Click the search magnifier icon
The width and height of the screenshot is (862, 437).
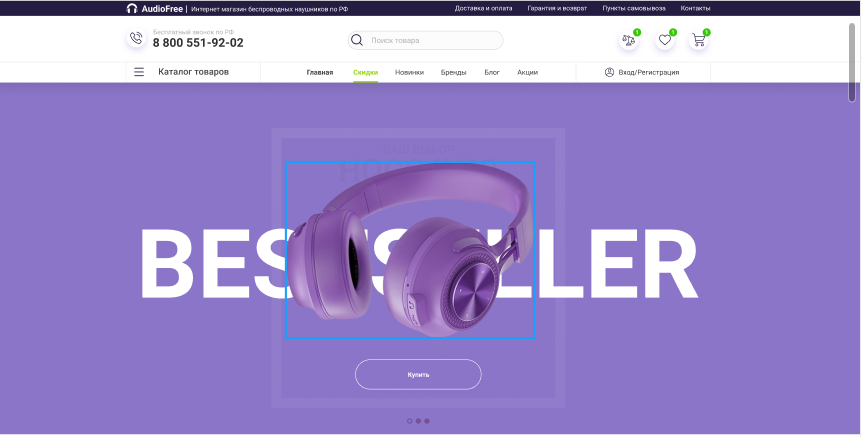[x=357, y=40]
